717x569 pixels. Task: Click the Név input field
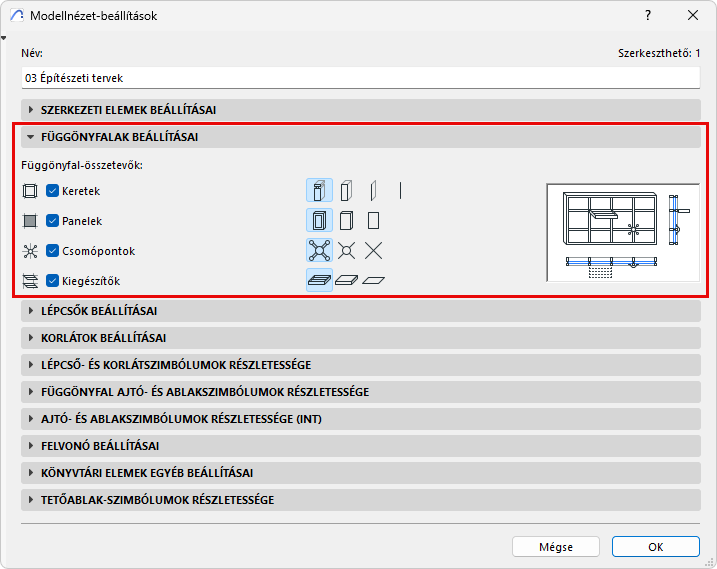pos(361,78)
